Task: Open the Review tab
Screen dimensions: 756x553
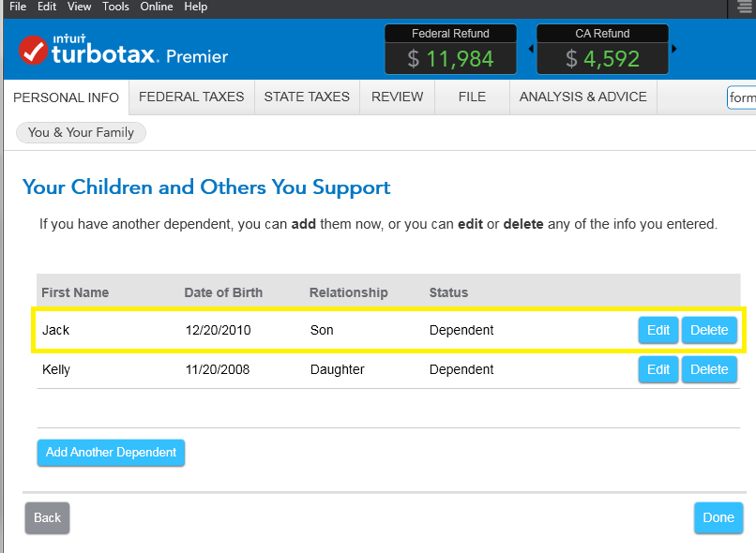Action: click(x=397, y=97)
